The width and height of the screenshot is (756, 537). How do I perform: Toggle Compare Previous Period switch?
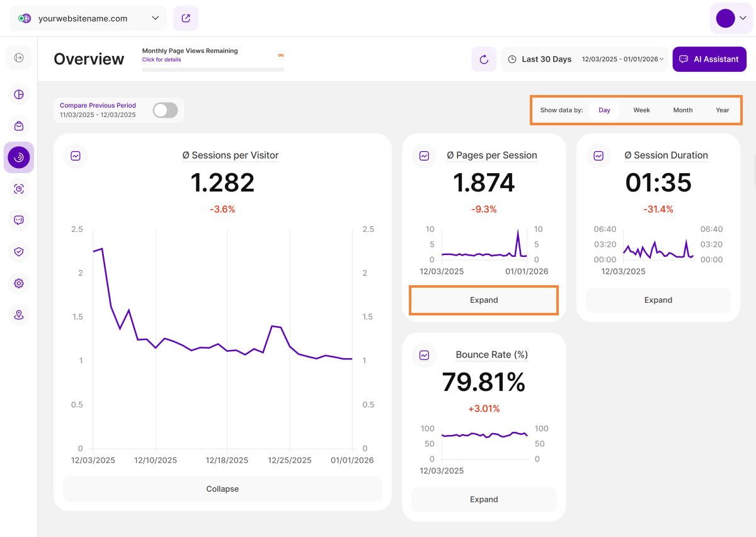(x=165, y=110)
